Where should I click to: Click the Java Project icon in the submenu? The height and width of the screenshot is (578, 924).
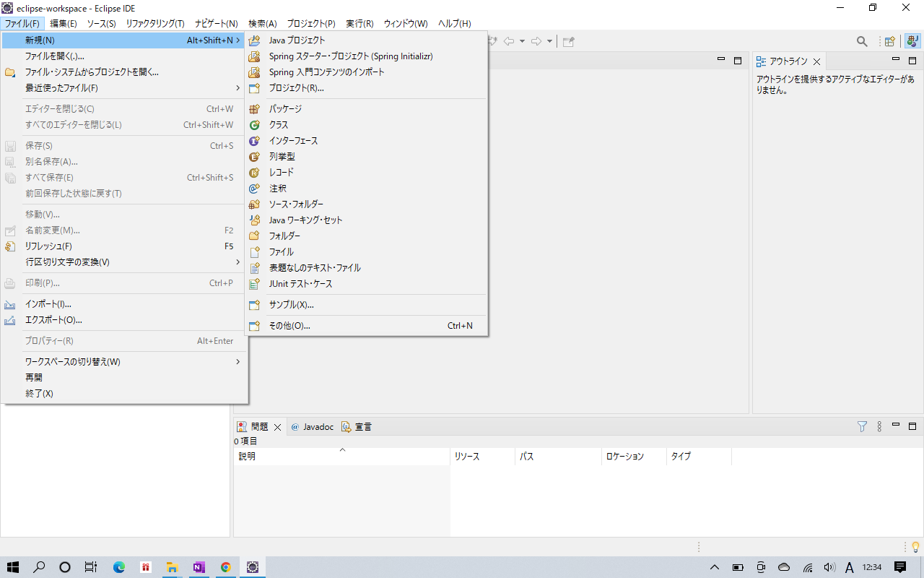click(x=254, y=40)
